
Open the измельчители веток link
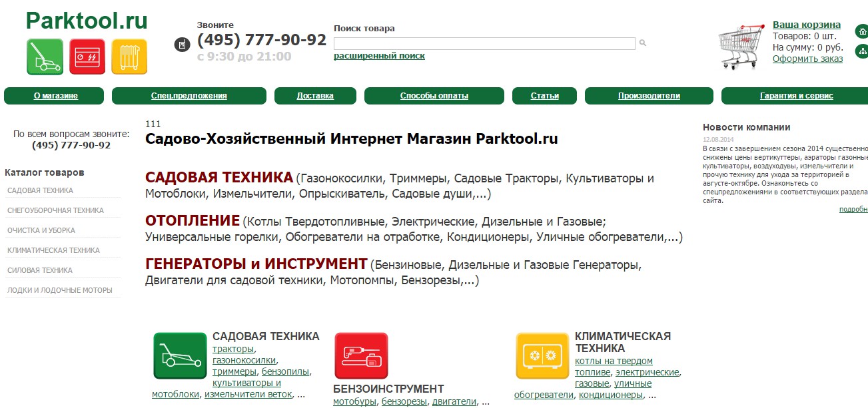pyautogui.click(x=248, y=395)
